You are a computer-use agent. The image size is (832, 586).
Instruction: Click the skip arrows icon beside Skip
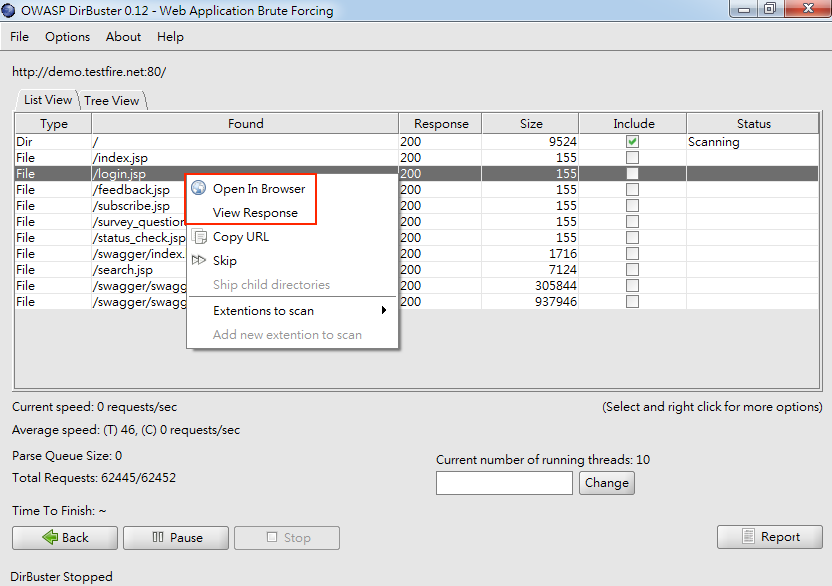click(198, 260)
